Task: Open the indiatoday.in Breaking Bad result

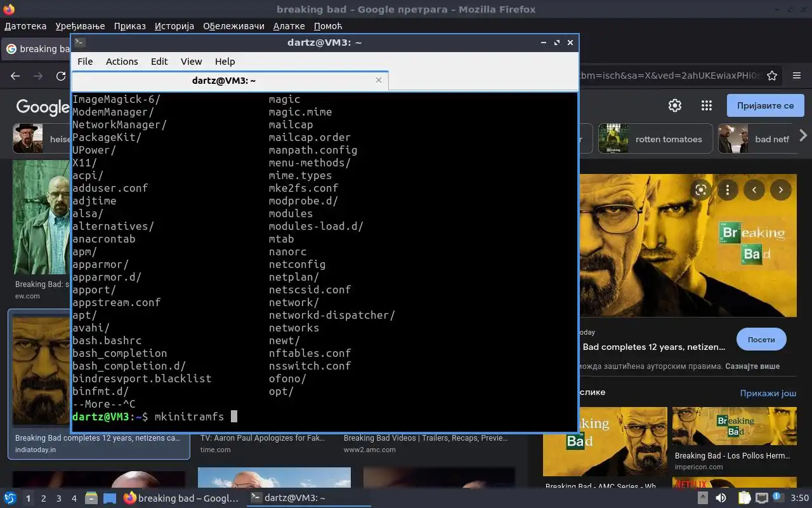Action: (98, 384)
